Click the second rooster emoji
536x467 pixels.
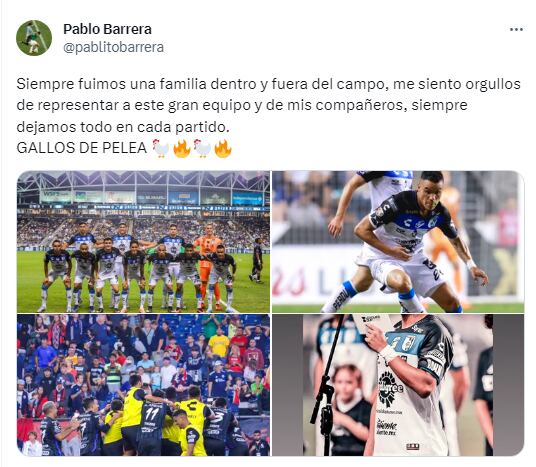[202, 148]
